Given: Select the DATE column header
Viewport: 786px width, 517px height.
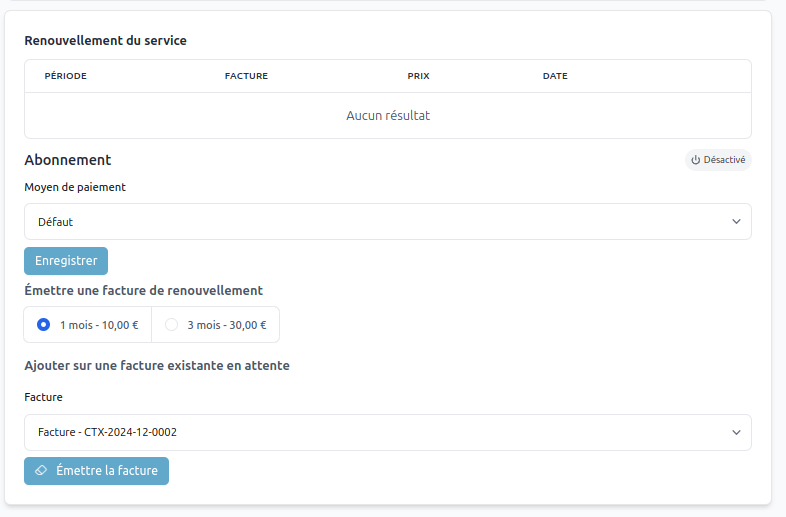Looking at the screenshot, I should (555, 76).
